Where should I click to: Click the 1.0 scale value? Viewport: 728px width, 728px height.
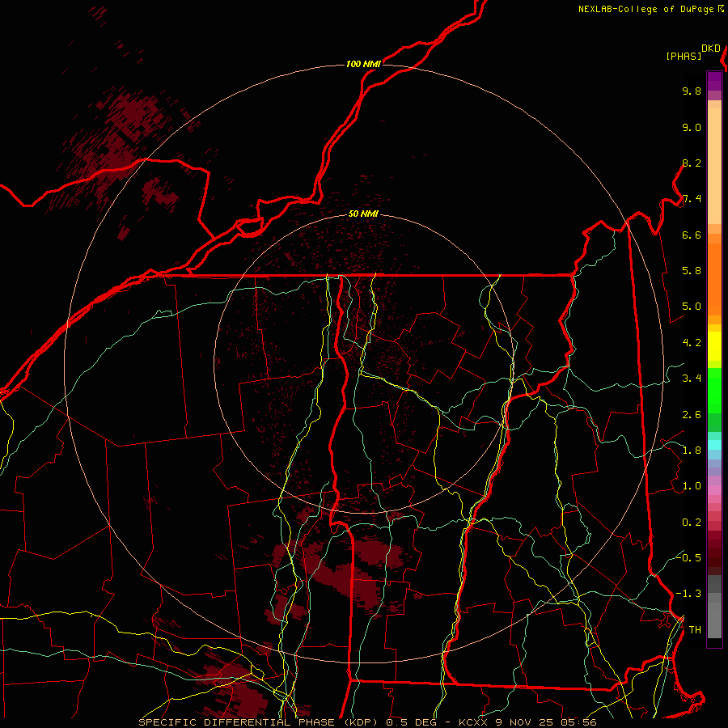coord(692,486)
